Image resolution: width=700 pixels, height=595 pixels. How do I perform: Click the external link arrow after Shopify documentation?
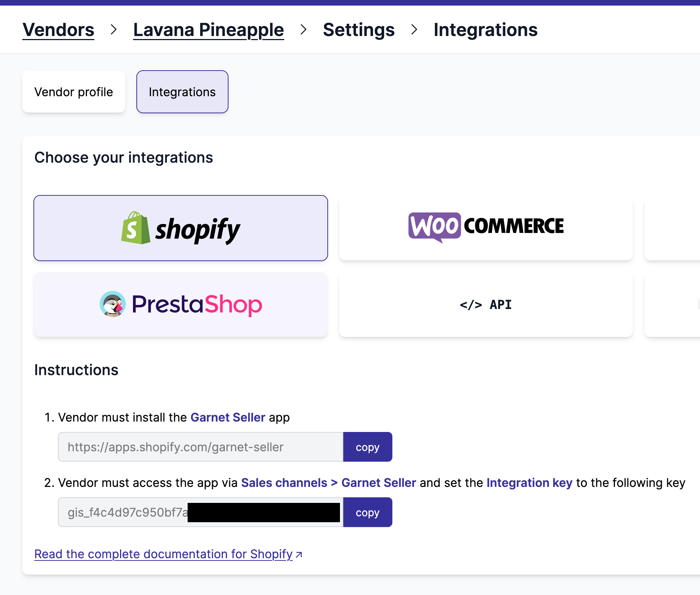tap(299, 555)
